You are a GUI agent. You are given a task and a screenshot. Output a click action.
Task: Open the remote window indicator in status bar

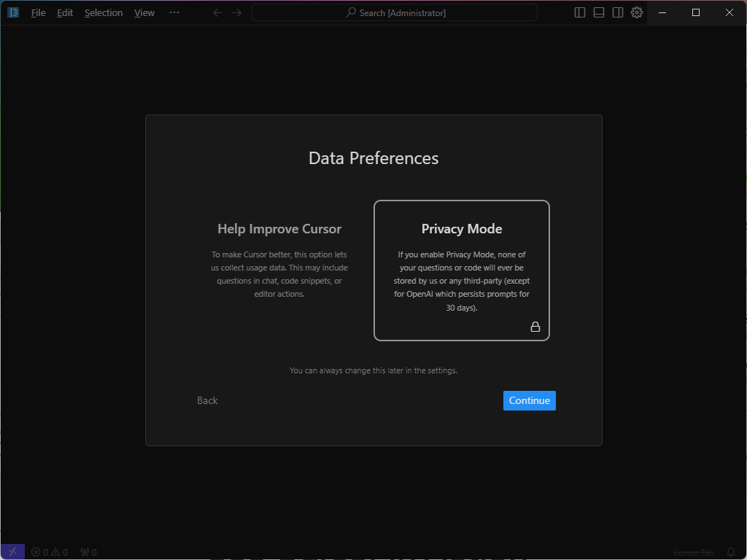tap(12, 552)
